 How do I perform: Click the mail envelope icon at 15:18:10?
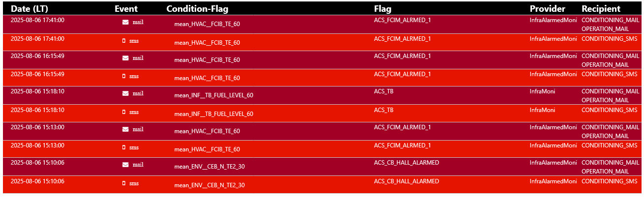125,93
